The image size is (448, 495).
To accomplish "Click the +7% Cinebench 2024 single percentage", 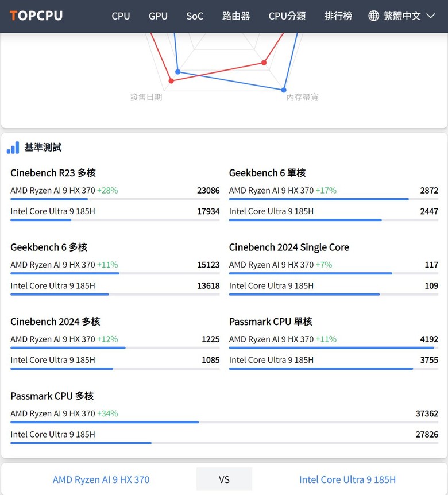I will [x=324, y=265].
